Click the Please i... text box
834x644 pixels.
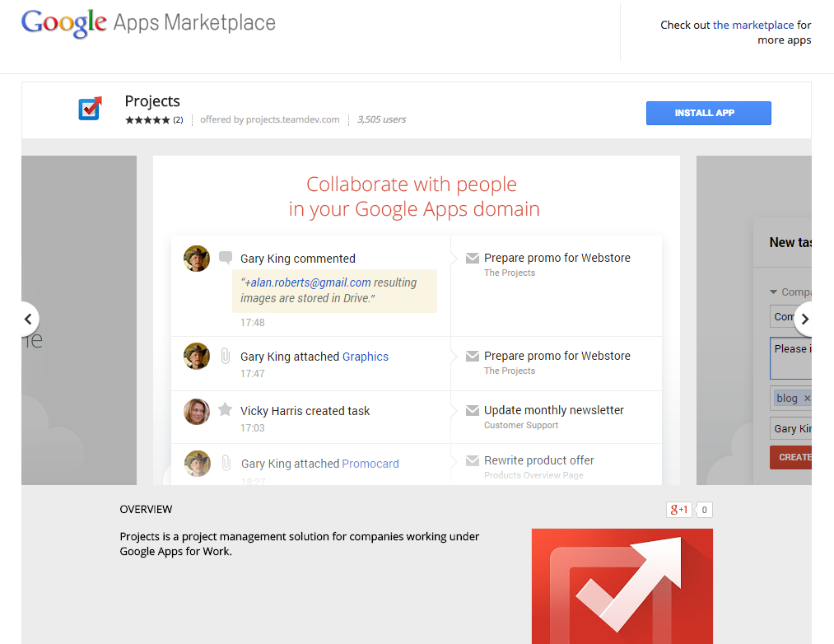(791, 357)
